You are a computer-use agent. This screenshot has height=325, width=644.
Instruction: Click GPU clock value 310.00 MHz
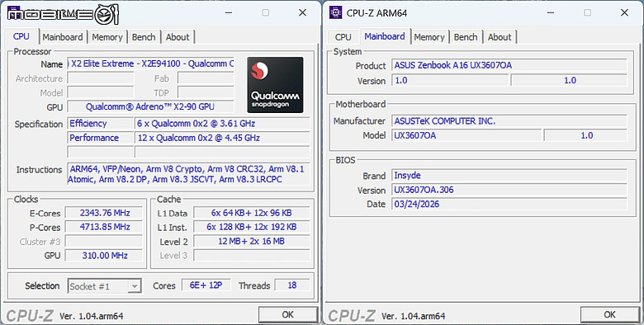[x=104, y=256]
